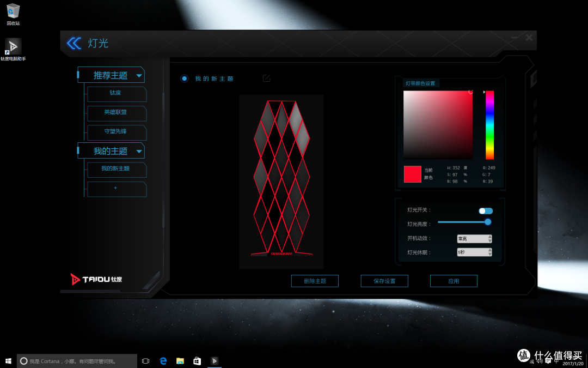Select 我的新主题 in sidebar

tap(117, 170)
